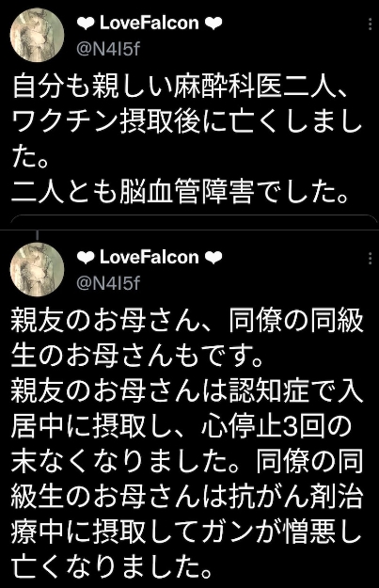Click the profile avatar of the first tweet
This screenshot has width=379, height=588.
[37, 35]
